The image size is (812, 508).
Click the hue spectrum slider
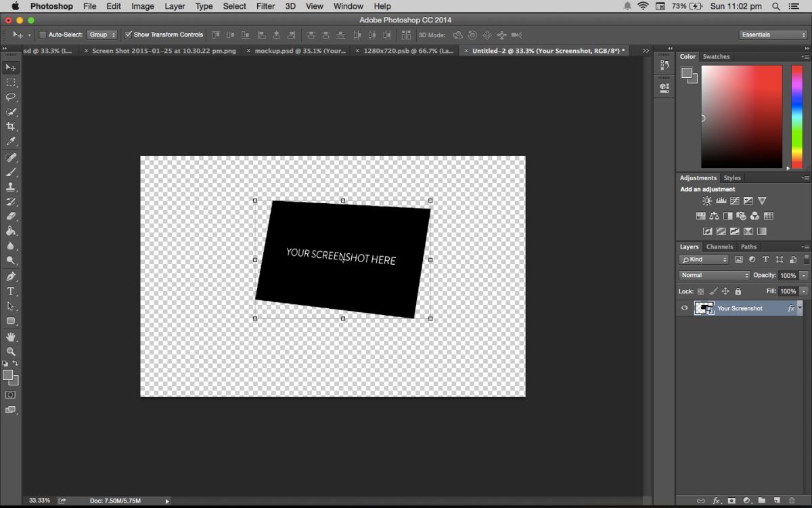click(x=796, y=117)
